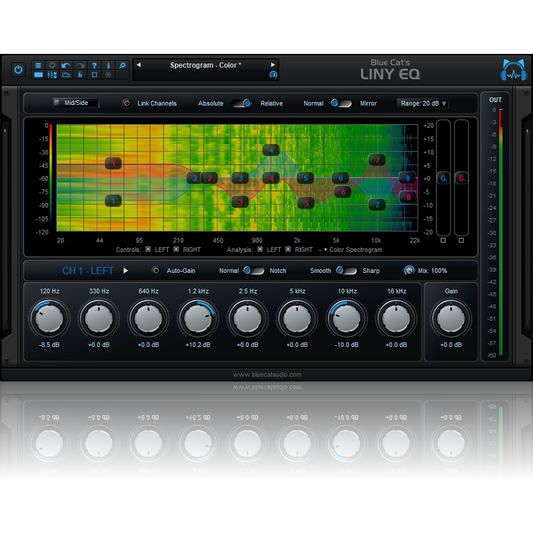The height and width of the screenshot is (533, 533).
Task: Select blue band 4 handle on graph
Action: tap(271, 150)
